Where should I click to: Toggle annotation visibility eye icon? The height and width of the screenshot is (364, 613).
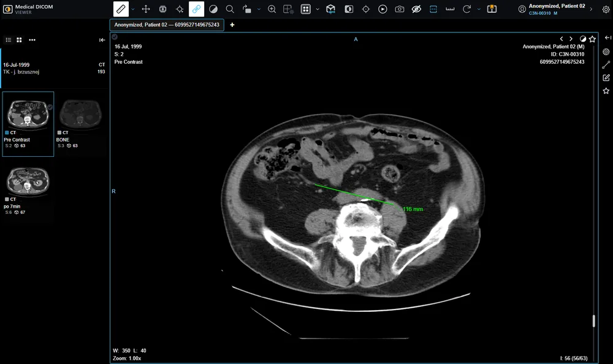click(x=416, y=9)
